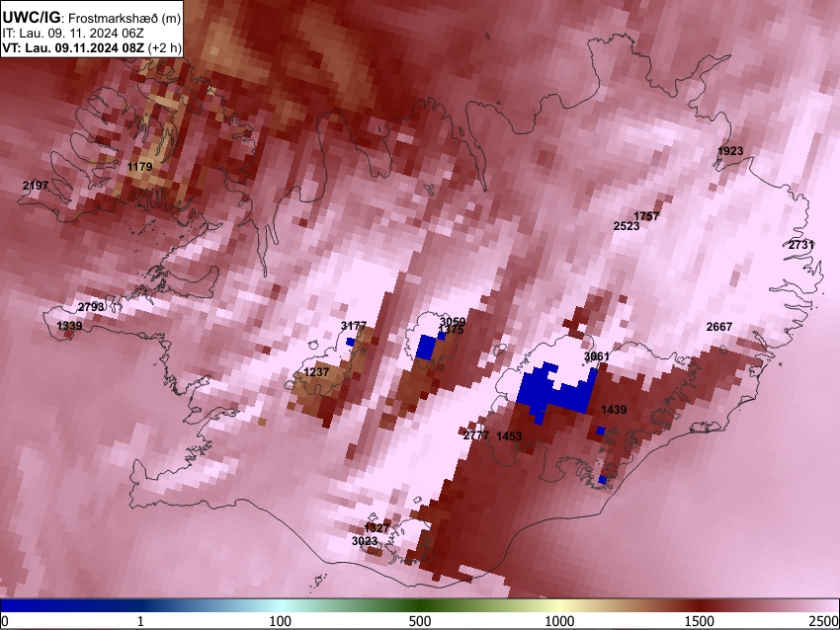Click the 'VT: Lau. 09.11.2024 08Z (+2 h)' line

pyautogui.click(x=92, y=47)
